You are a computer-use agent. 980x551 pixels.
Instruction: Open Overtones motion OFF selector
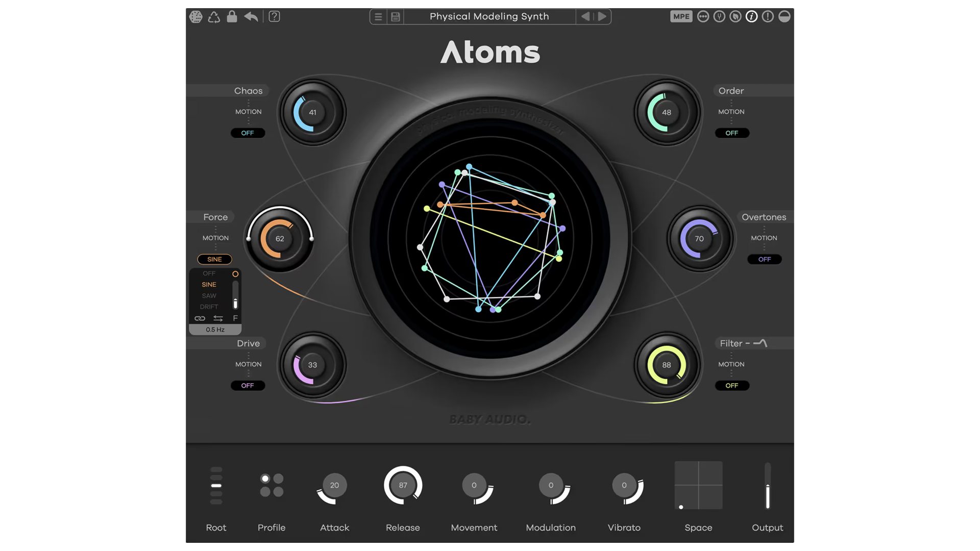765,259
